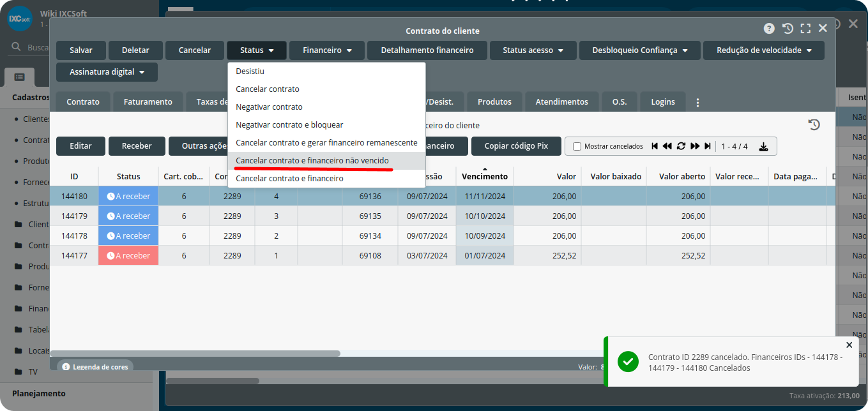Go to the first page of records
Image resolution: width=868 pixels, height=411 pixels.
click(x=655, y=146)
